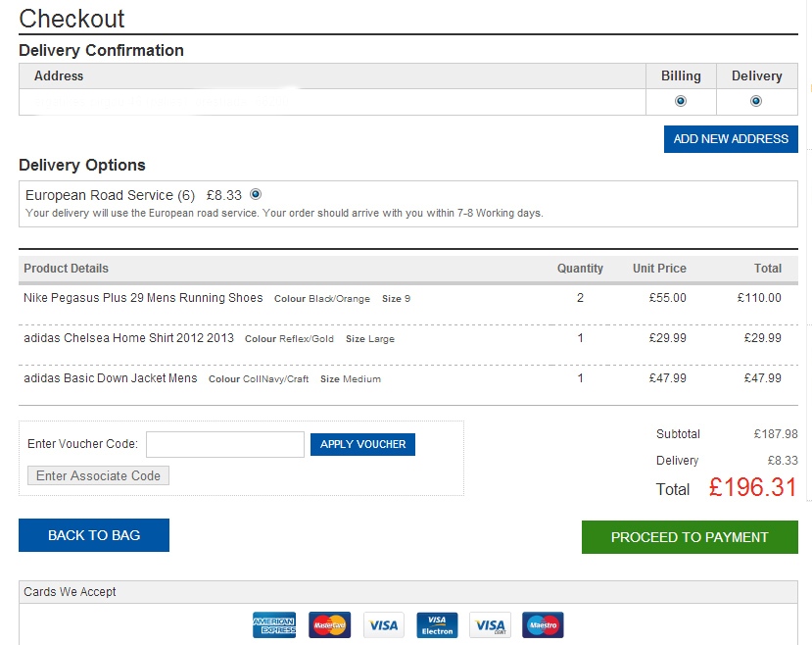This screenshot has height=645, width=812.
Task: Click adidas Chelsea Home Shirt 2012 2013
Action: click(128, 338)
